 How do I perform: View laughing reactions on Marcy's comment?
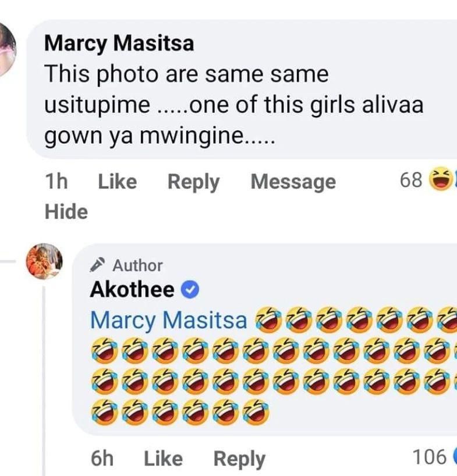tap(441, 180)
